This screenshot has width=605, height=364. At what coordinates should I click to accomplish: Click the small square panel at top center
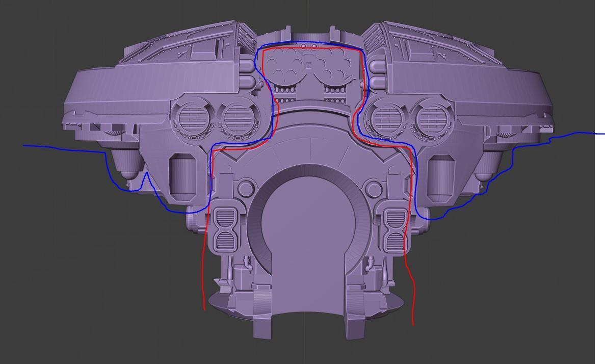(308, 64)
